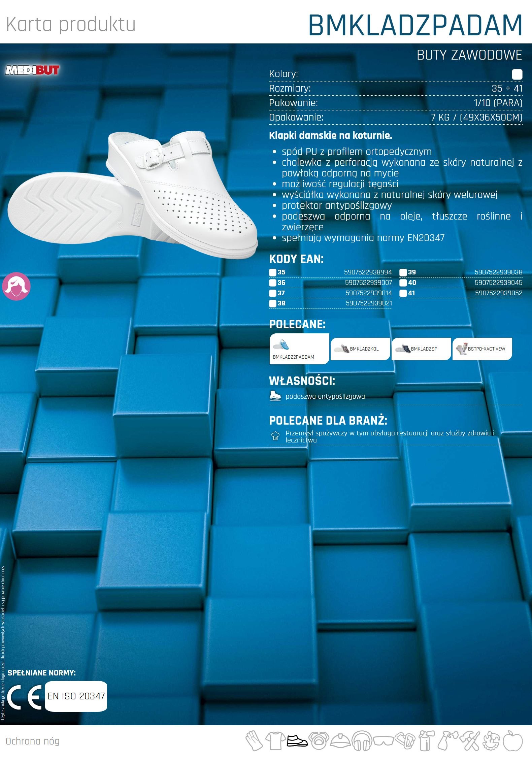Click the white color swatch next to Kolory
Screen dimensions: 532x761
(x=517, y=74)
